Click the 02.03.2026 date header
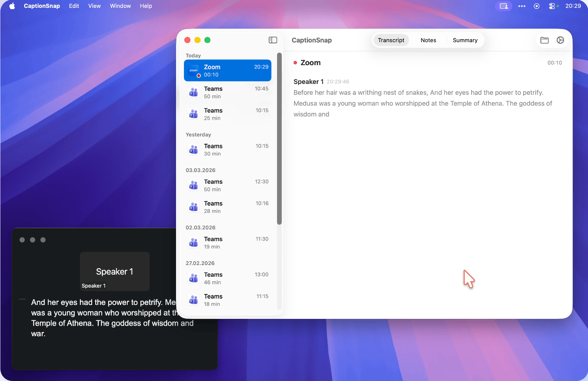Viewport: 588px width, 381px height. click(x=201, y=227)
